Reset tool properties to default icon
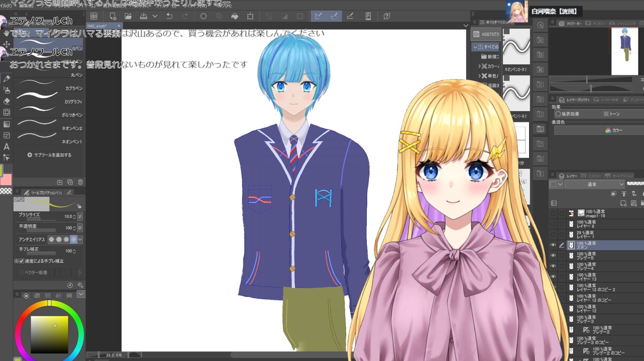This screenshot has height=361, width=644. click(70, 285)
